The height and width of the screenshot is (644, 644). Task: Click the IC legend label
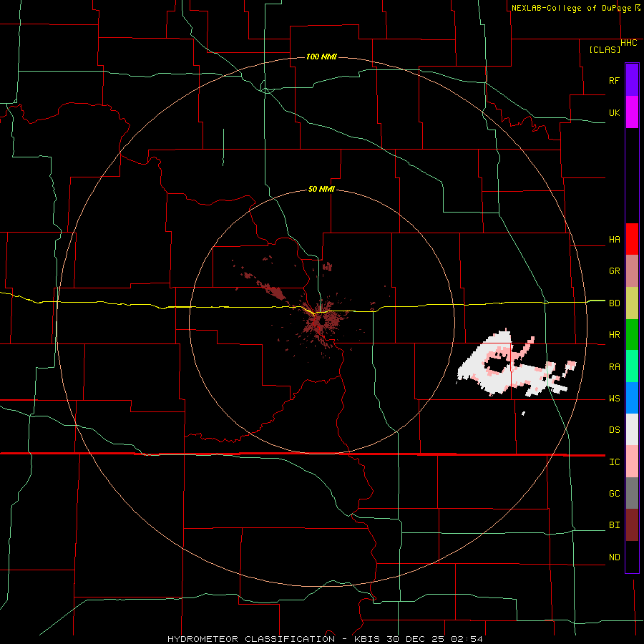coord(614,462)
